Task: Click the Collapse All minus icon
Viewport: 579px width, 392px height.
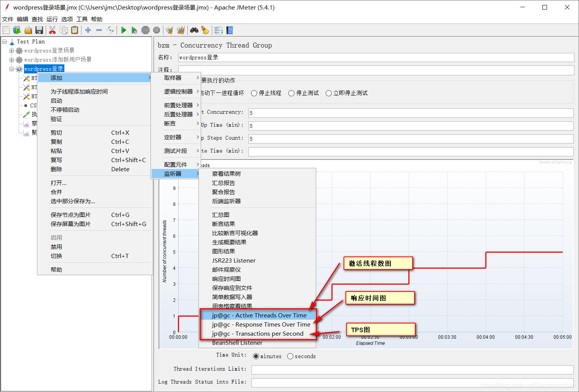Action: pos(99,30)
